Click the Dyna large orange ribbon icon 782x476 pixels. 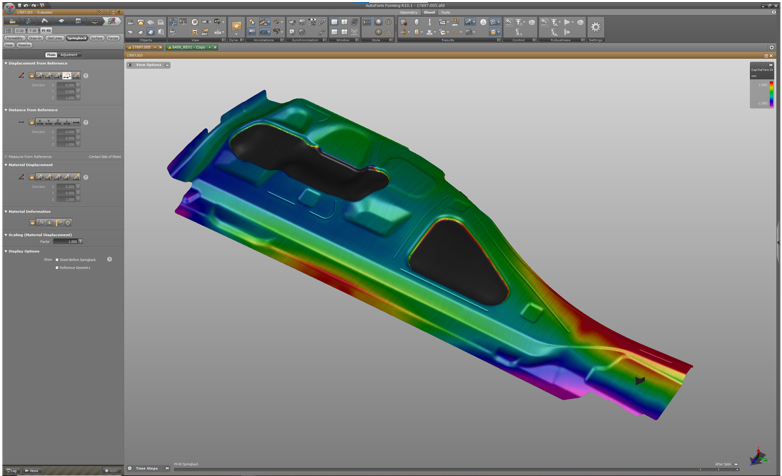pos(236,26)
